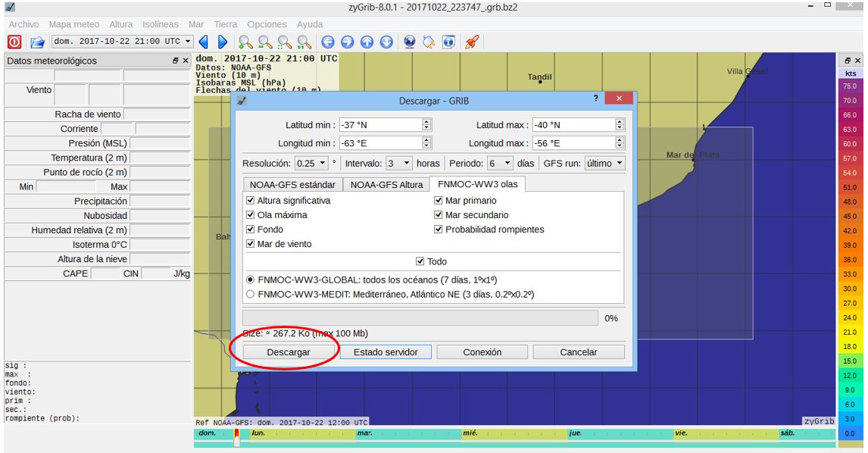This screenshot has height=453, width=868.
Task: Switch to NOAA-GFS estándar tab
Action: coord(292,184)
